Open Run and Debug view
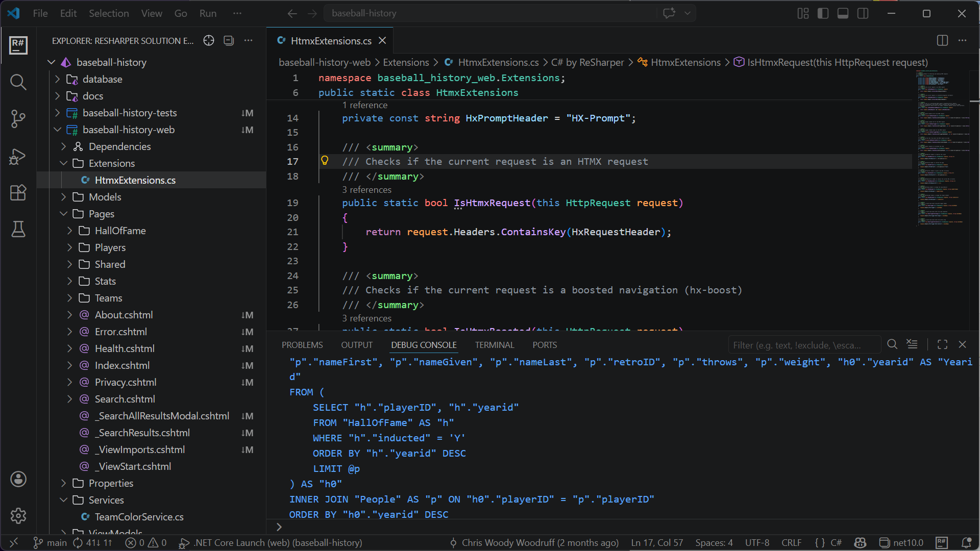 pyautogui.click(x=18, y=156)
